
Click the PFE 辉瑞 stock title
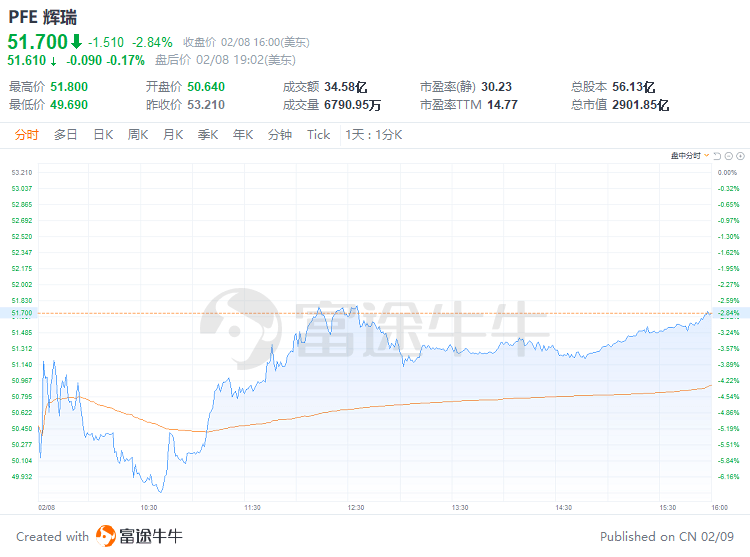pyautogui.click(x=43, y=17)
